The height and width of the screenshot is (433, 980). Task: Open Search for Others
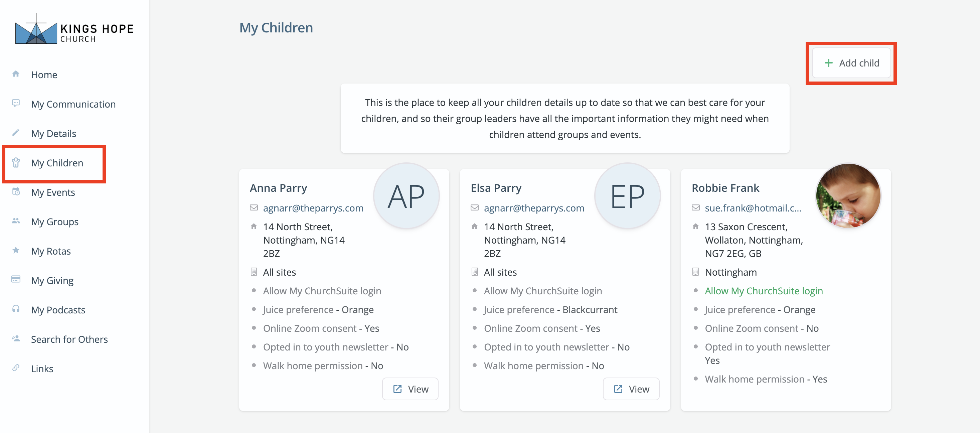click(69, 339)
